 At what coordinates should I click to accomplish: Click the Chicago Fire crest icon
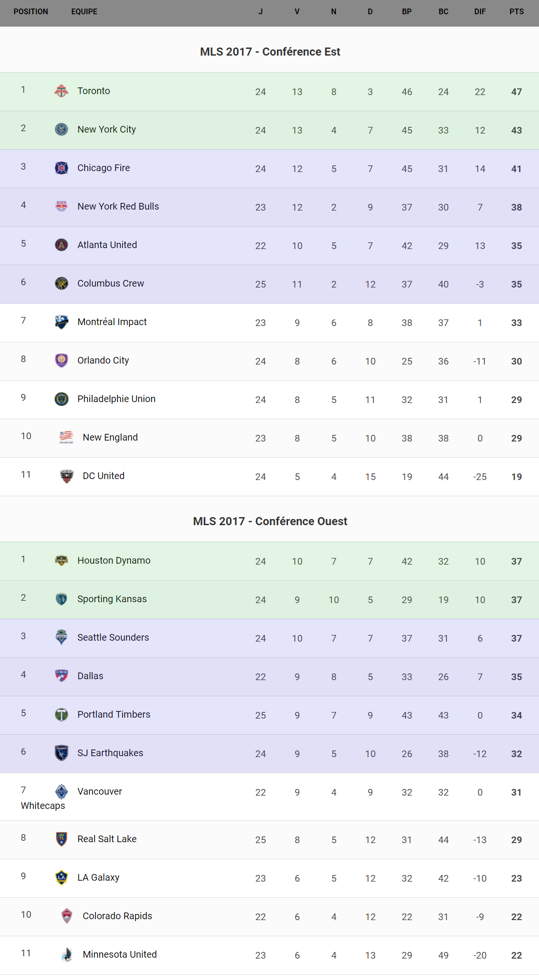[x=61, y=168]
